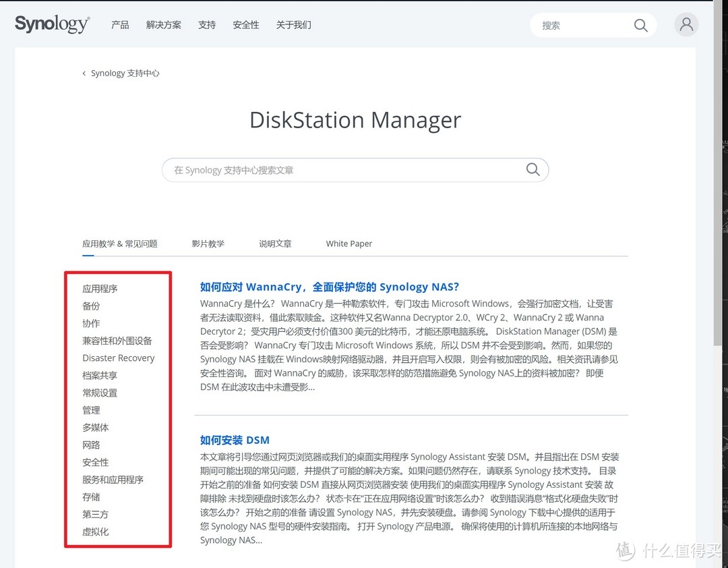
Task: Select Disaster Recovery category
Action: coord(119,358)
